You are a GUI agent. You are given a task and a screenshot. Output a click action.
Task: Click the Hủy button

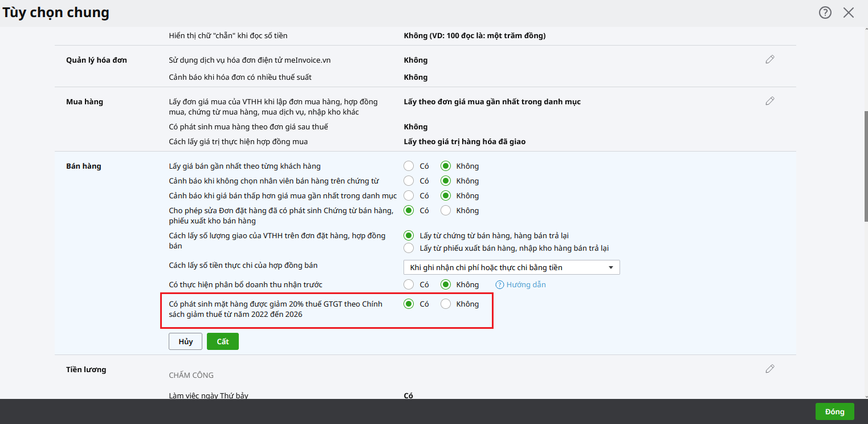tap(185, 341)
